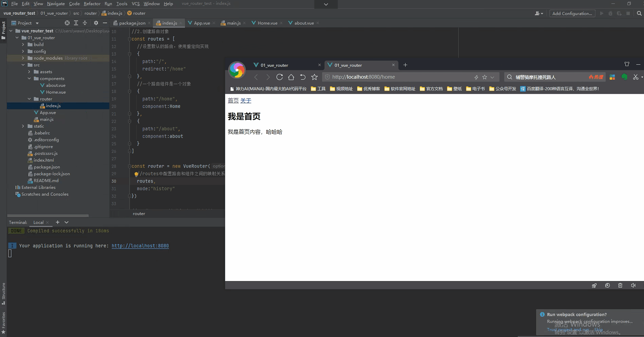This screenshot has height=337, width=644.
Task: Expand the assets folder
Action: click(x=29, y=72)
